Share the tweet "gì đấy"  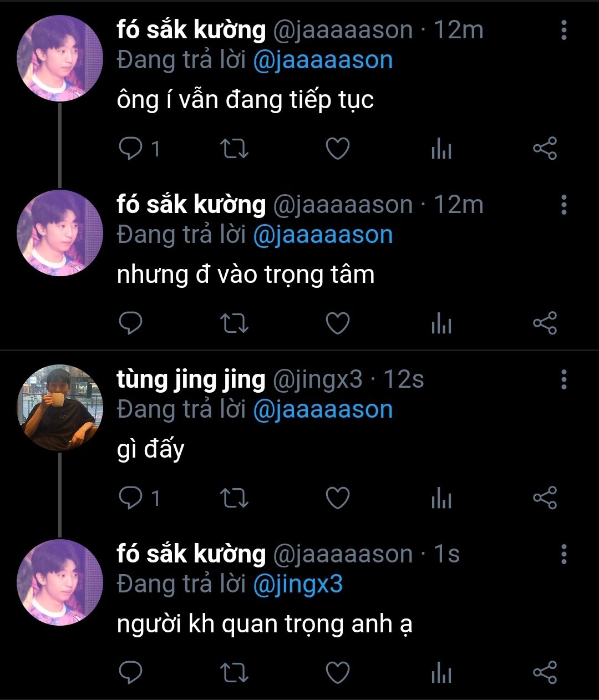point(545,498)
